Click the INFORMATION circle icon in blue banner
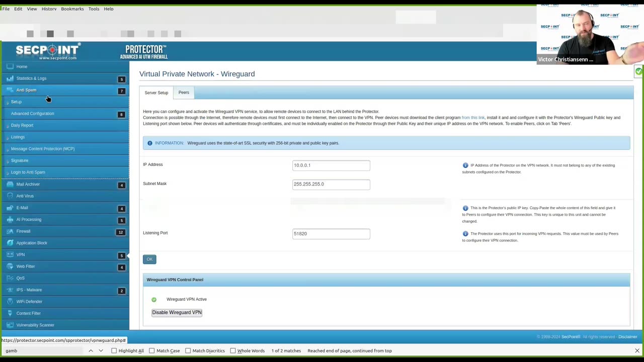The height and width of the screenshot is (362, 644). click(149, 143)
